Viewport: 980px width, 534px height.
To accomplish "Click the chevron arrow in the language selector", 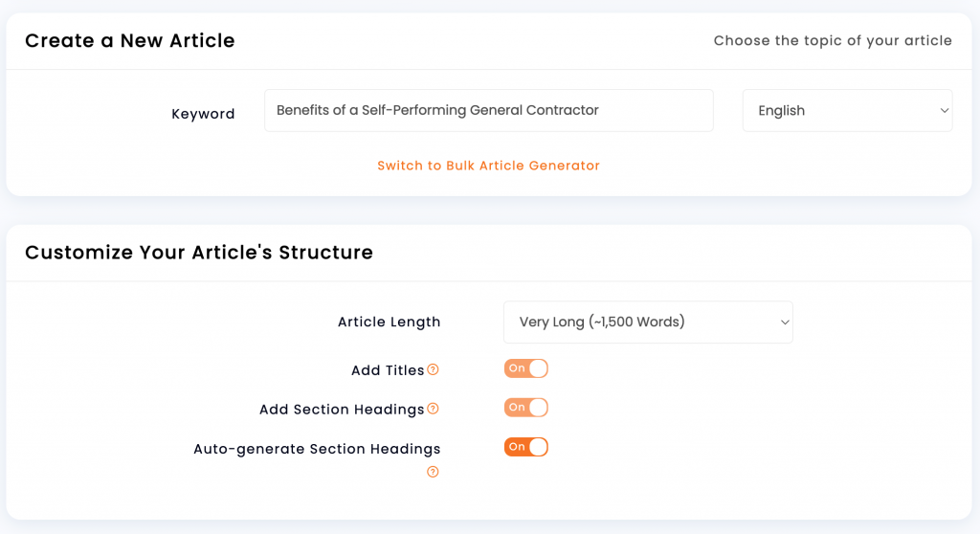I will [x=944, y=111].
